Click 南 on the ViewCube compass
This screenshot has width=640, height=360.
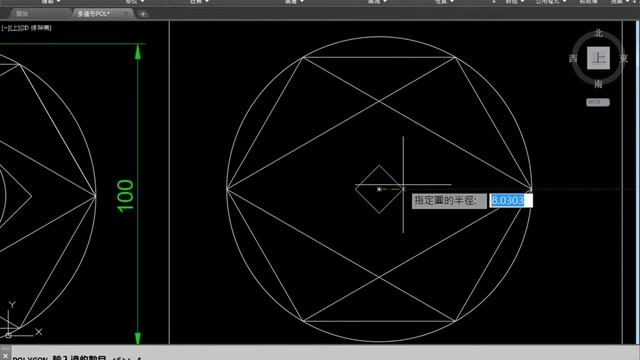tap(598, 84)
